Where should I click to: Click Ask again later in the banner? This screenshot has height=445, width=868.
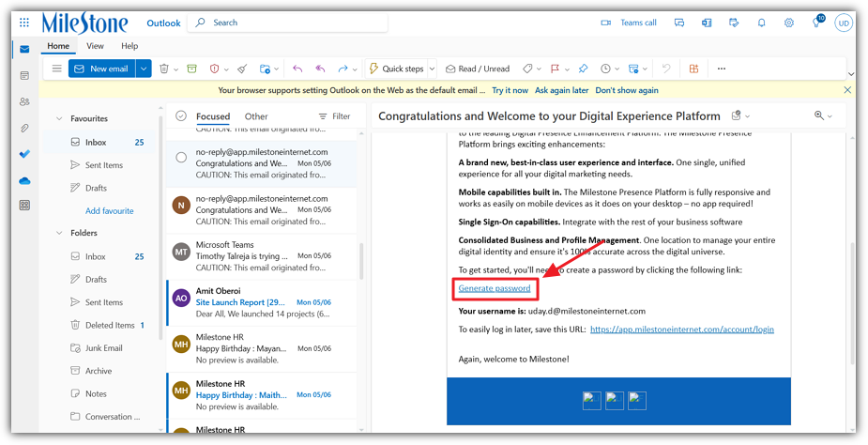pos(561,90)
